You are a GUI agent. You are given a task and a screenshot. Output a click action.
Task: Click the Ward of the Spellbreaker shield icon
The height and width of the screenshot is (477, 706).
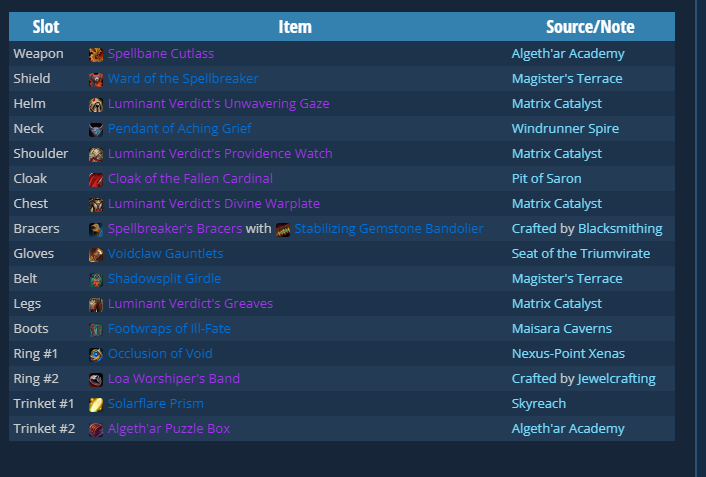(x=95, y=80)
